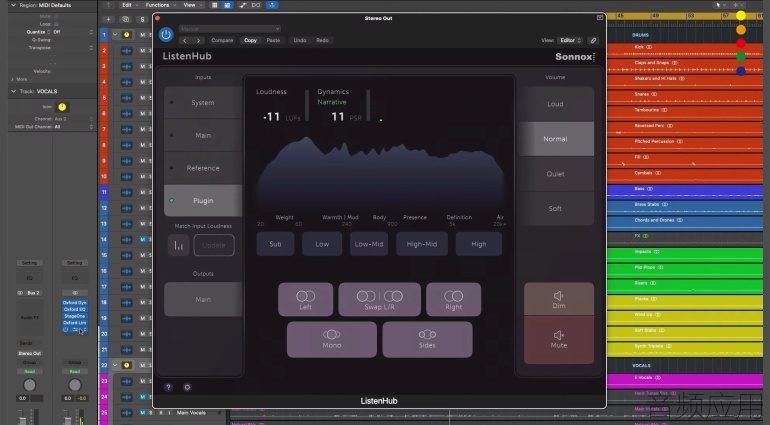Click the Bass region in the arrangement
Screen dimensions: 770x425
pyautogui.click(x=685, y=192)
